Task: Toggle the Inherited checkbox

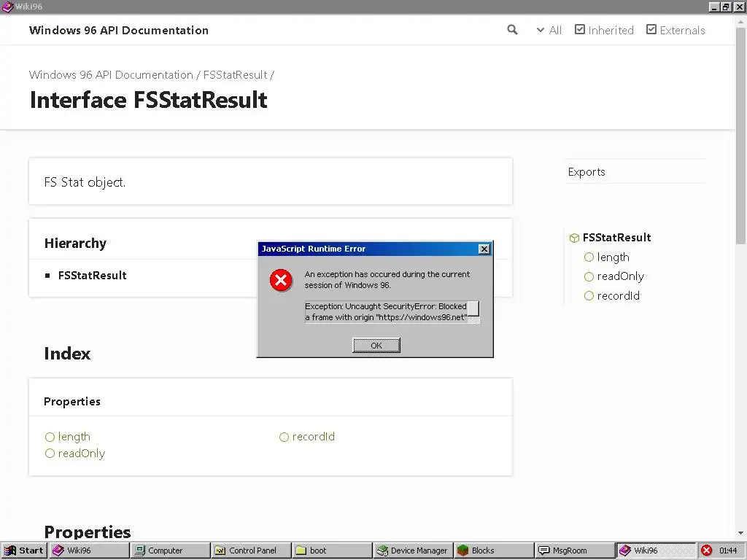Action: pos(604,30)
